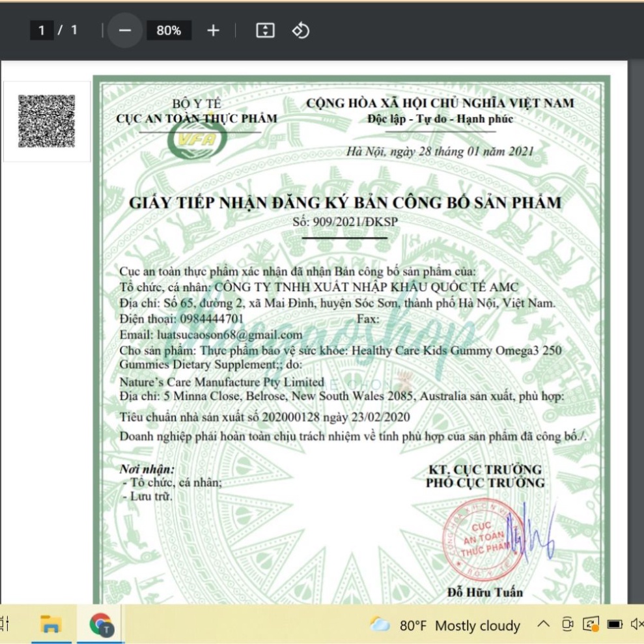The width and height of the screenshot is (644, 644).
Task: Click the zoom in plus button
Action: pos(213,31)
